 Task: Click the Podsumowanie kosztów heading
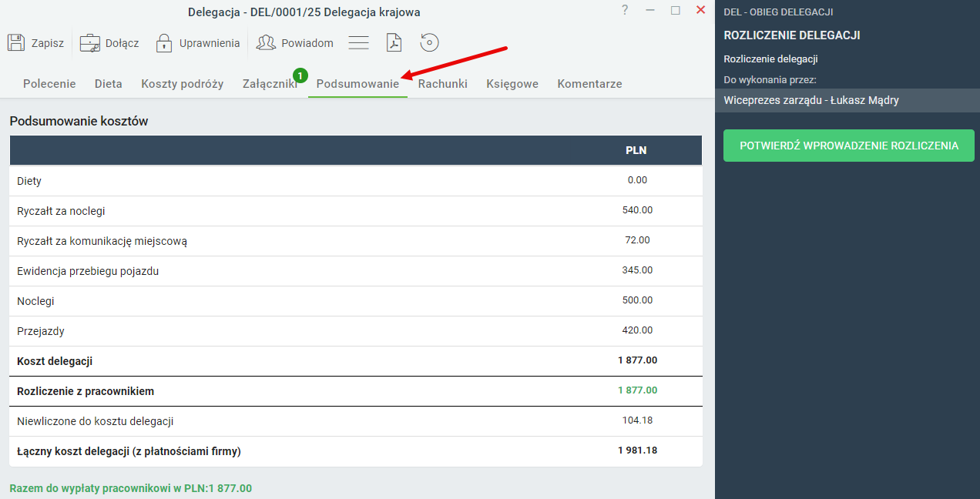coord(79,121)
